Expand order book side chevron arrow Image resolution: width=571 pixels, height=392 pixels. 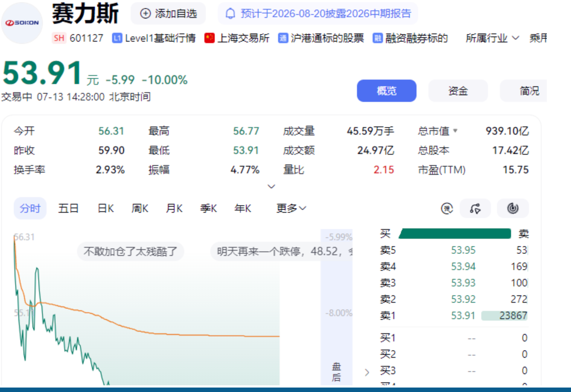[x=367, y=372]
